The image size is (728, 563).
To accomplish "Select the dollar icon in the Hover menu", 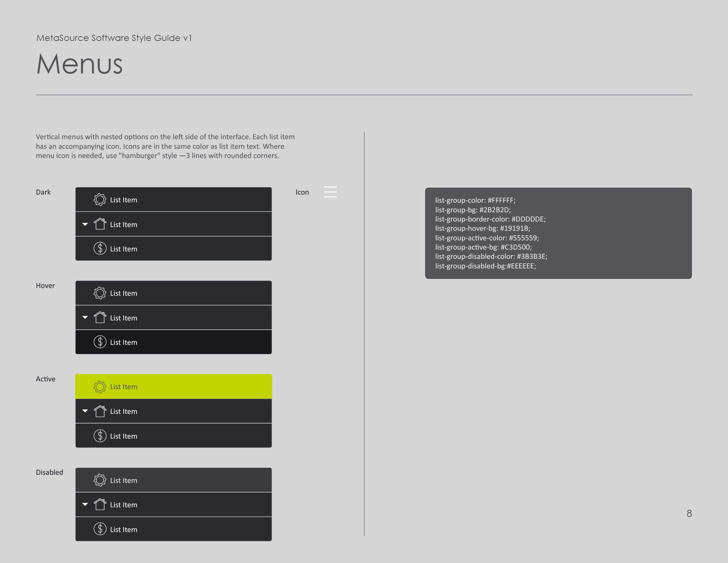I will click(99, 342).
